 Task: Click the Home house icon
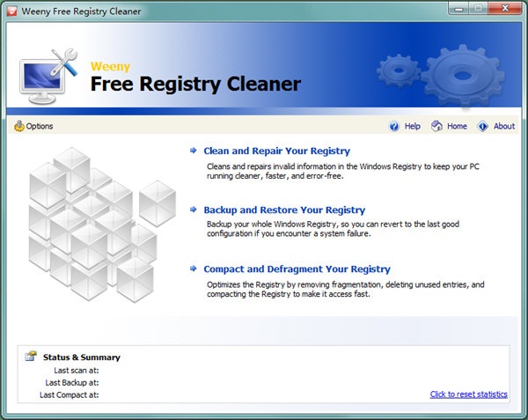pyautogui.click(x=436, y=126)
